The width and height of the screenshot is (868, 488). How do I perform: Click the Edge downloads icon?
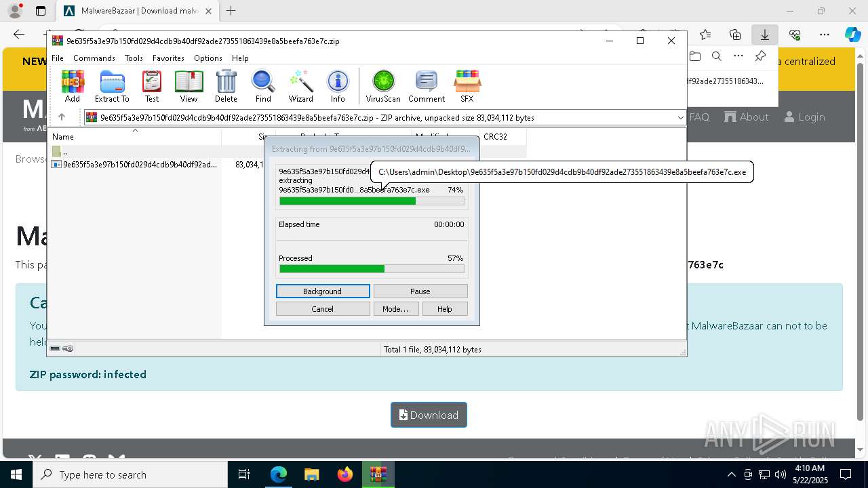point(765,35)
